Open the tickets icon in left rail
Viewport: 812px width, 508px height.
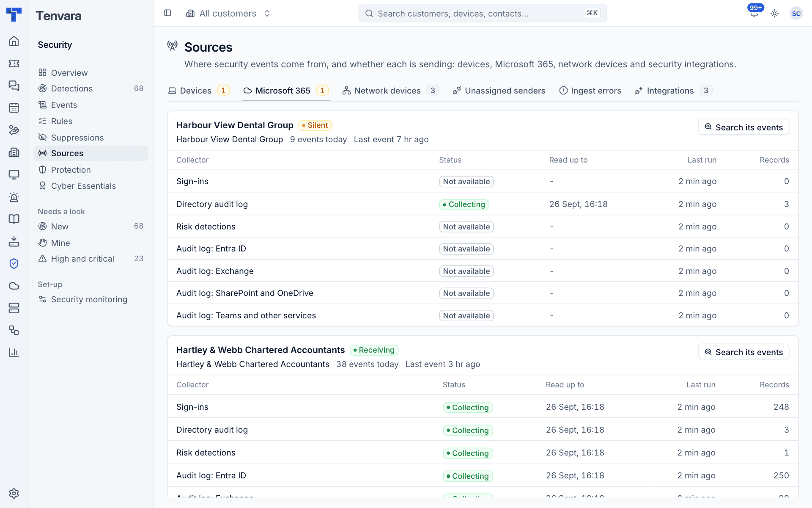point(14,63)
